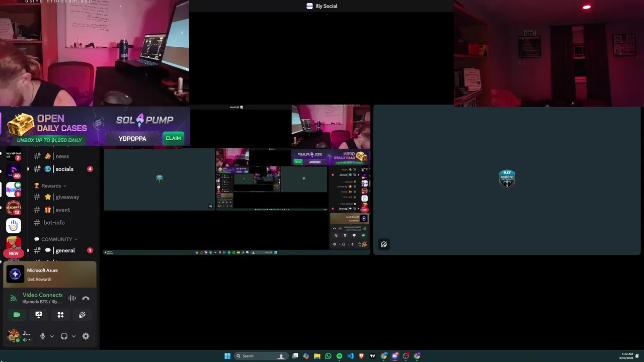Deafen using the headphones icon

tap(64, 336)
